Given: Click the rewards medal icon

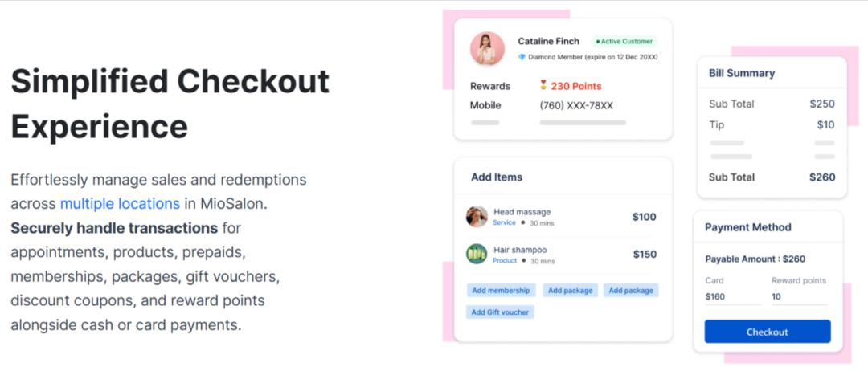Looking at the screenshot, I should point(543,85).
